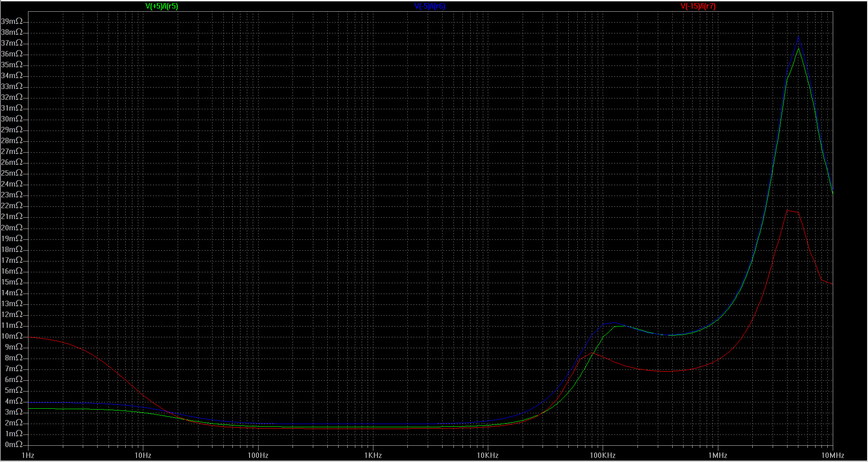The height and width of the screenshot is (462, 868).
Task: Click the 10Hz frequency axis label
Action: coord(143,455)
